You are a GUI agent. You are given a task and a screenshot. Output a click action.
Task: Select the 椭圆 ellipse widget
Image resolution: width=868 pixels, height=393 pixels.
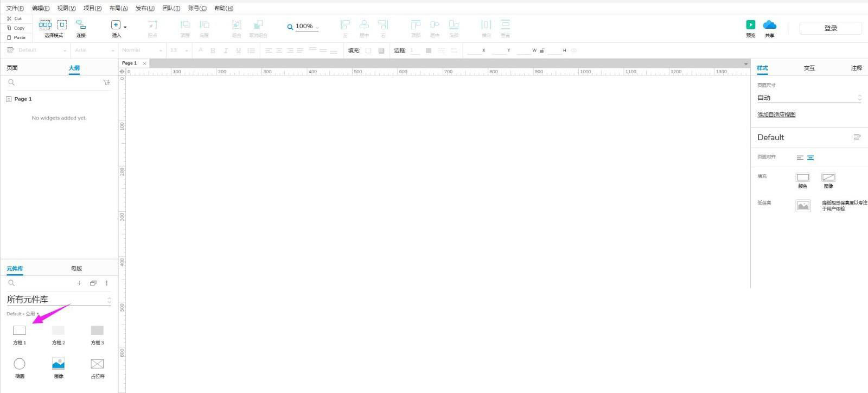[x=20, y=364]
